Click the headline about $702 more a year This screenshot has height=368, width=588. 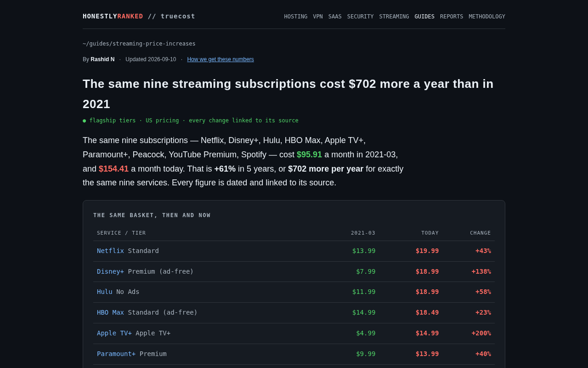click(288, 94)
